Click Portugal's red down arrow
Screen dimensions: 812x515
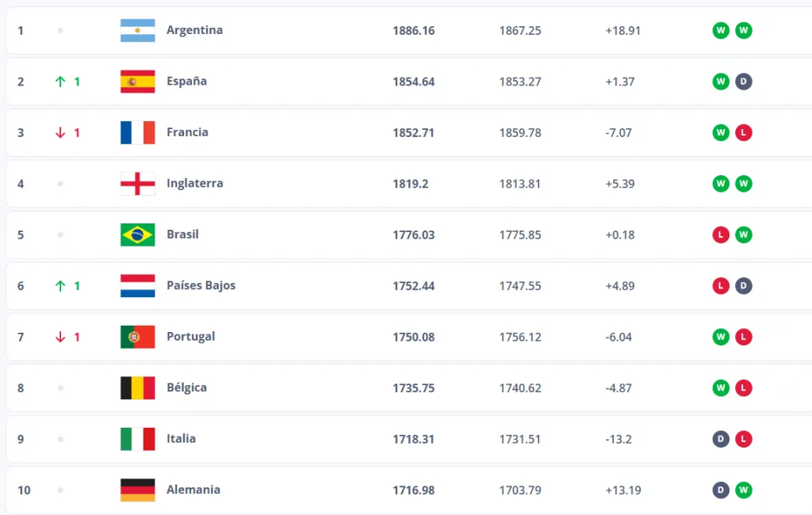coord(60,337)
